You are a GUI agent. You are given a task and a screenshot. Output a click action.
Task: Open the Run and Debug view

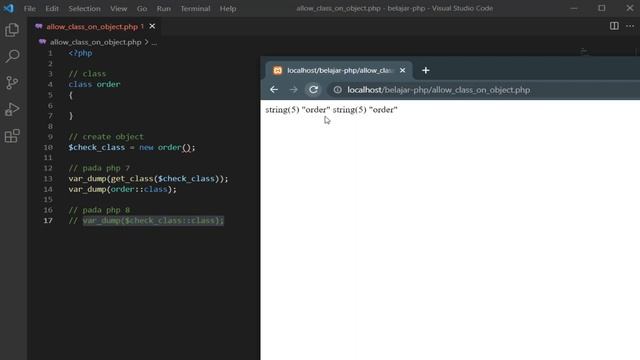(12, 109)
